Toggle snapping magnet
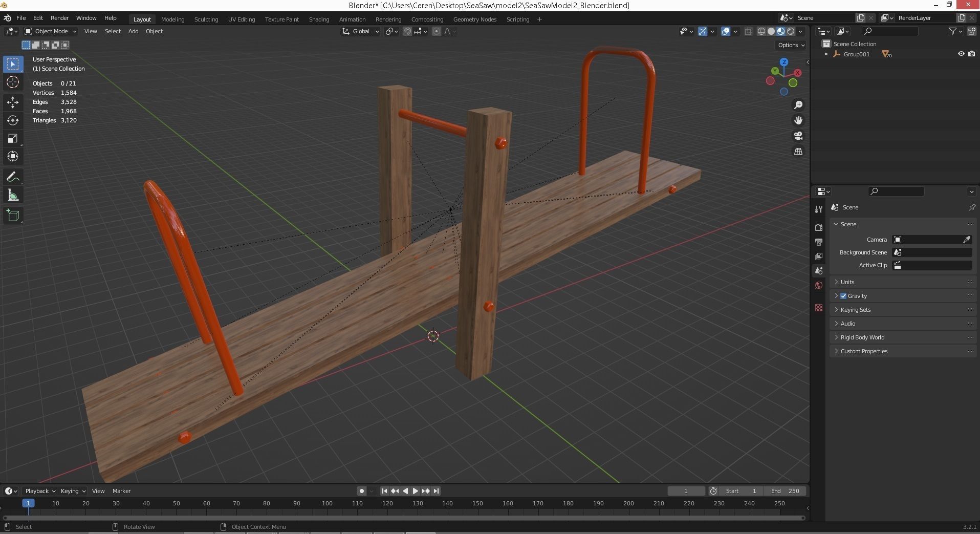980x534 pixels. (x=407, y=31)
